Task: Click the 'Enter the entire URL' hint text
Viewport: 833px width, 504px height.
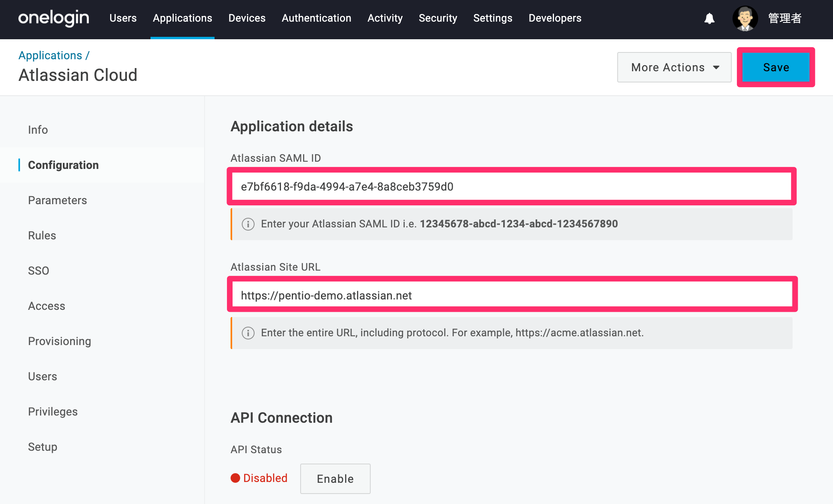Action: 452,333
